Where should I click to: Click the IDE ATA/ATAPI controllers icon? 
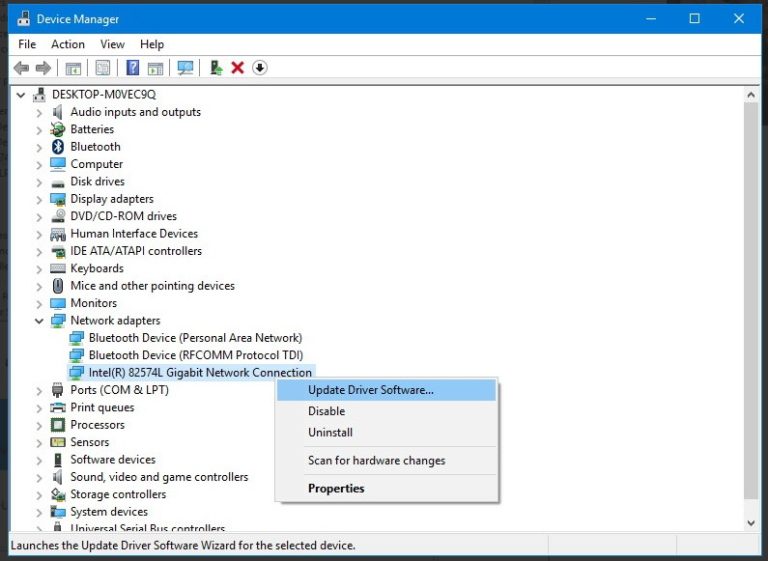[x=58, y=252]
